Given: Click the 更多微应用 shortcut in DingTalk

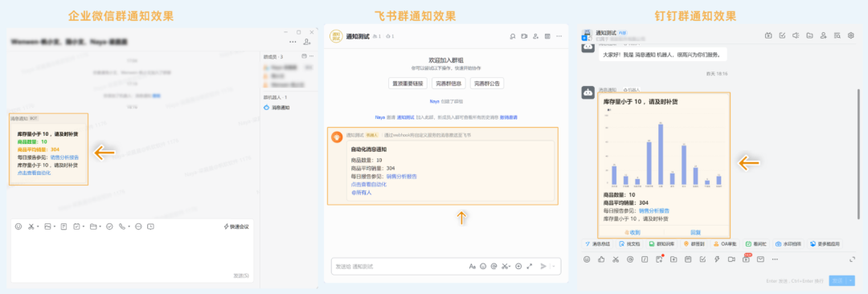Looking at the screenshot, I should pyautogui.click(x=825, y=244).
